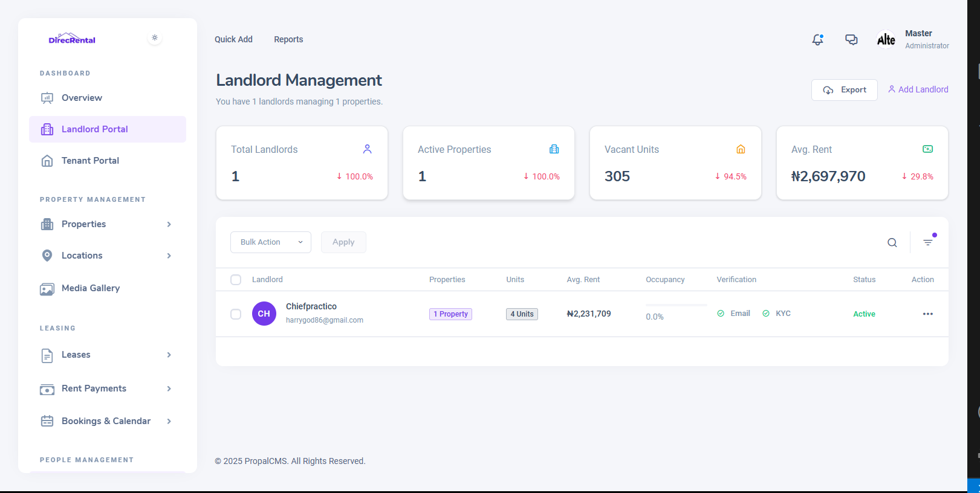Image resolution: width=980 pixels, height=493 pixels.
Task: Open the three-dot action menu for Chiefpractico
Action: click(927, 314)
